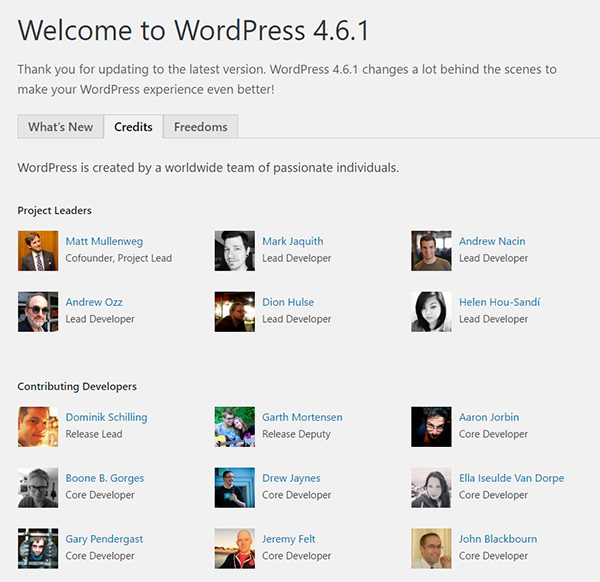
Task: Open Gary Pendergast's profile link
Action: (104, 539)
